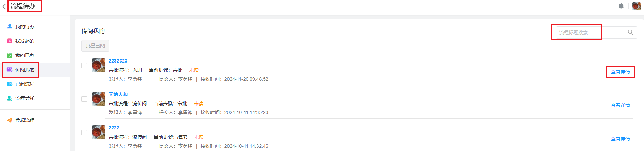Image resolution: width=644 pixels, height=151 pixels.
Task: Click the 已阅流程 sidebar icon
Action: pos(10,84)
